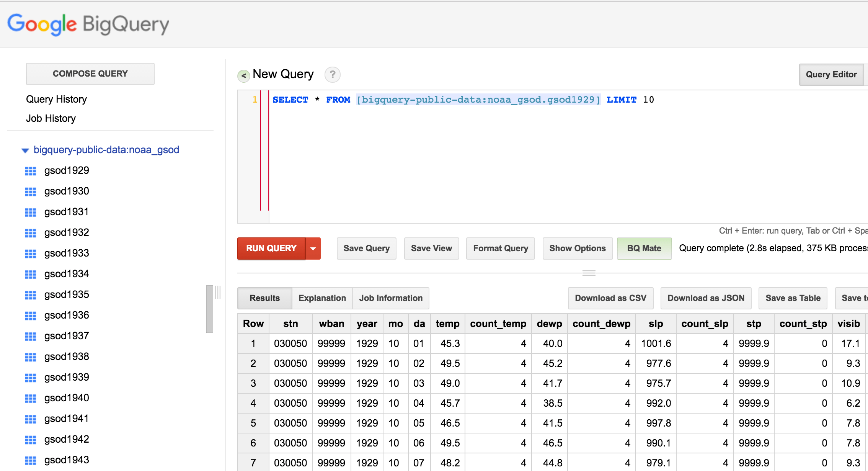Viewport: 868px width, 471px height.
Task: Click Save View
Action: pyautogui.click(x=432, y=249)
